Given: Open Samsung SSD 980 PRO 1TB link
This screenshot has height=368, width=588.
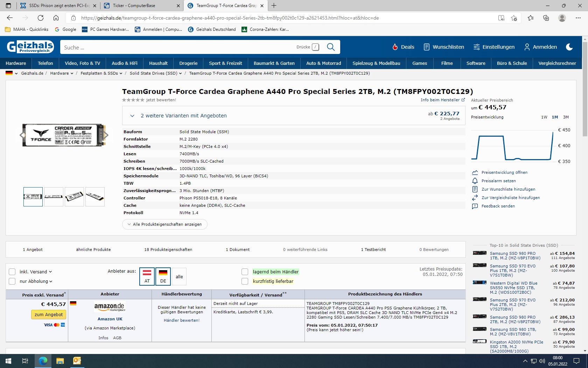Looking at the screenshot, I should click(x=515, y=255).
